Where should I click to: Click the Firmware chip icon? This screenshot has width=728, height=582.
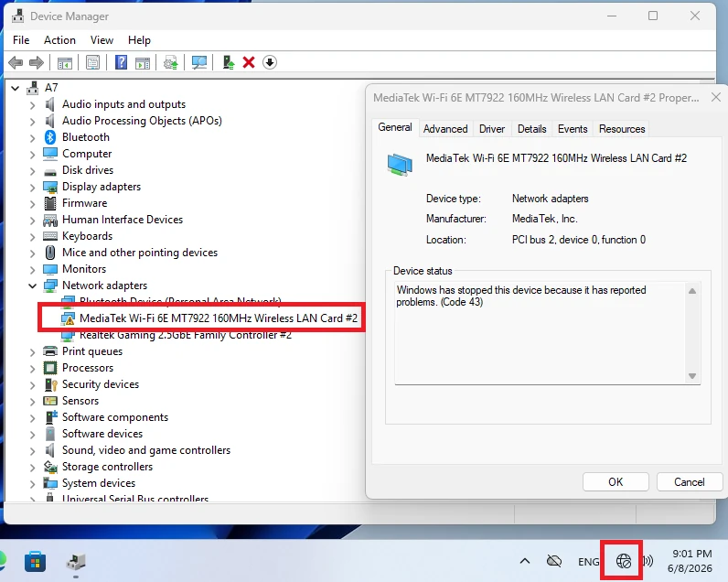click(x=50, y=203)
